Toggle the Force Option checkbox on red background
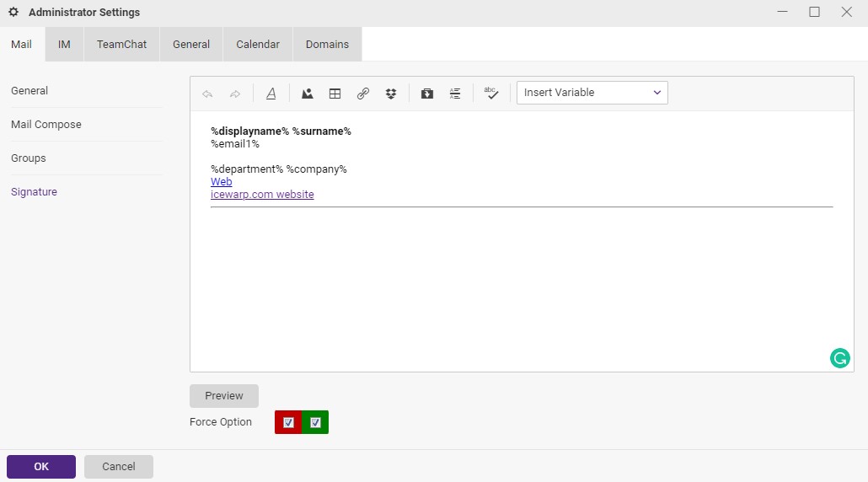Screen dimensions: 868x482 pos(288,422)
